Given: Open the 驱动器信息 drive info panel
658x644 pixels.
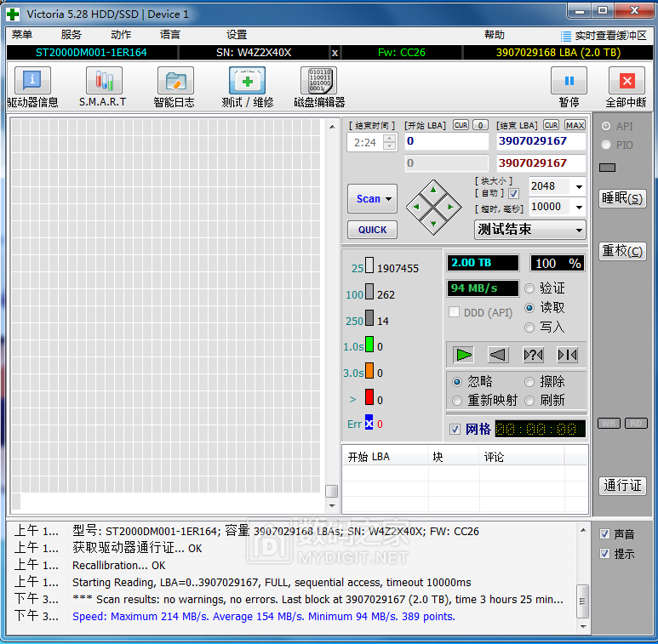Looking at the screenshot, I should click(32, 80).
